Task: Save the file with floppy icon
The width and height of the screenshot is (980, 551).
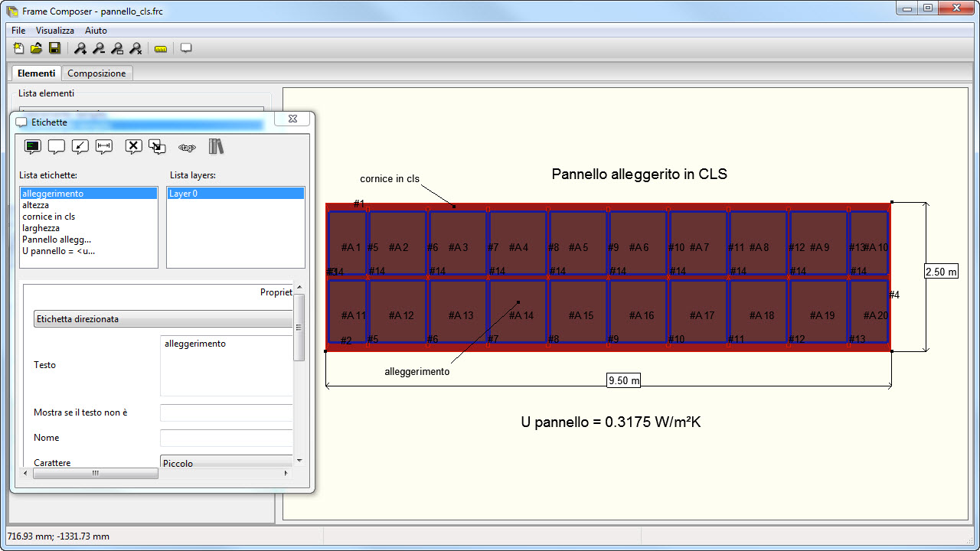Action: tap(54, 48)
